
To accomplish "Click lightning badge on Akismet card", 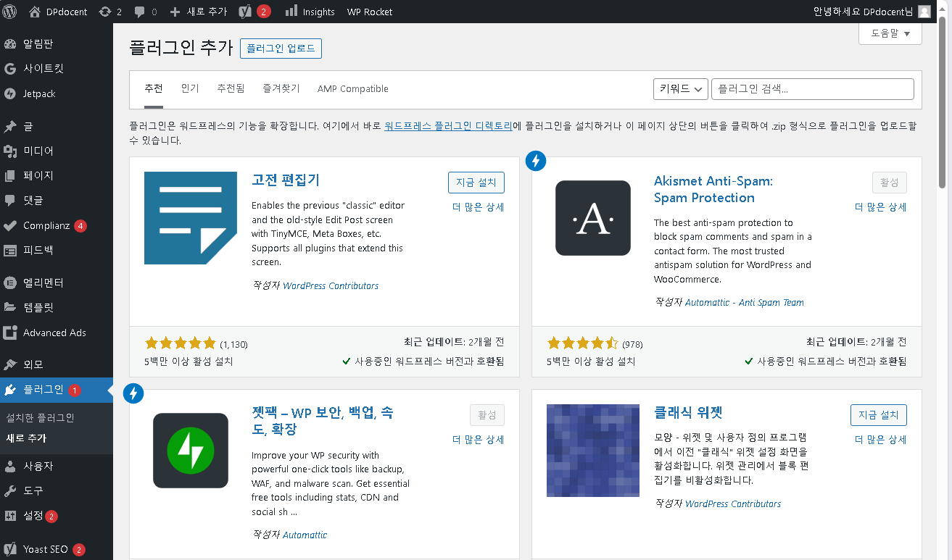I will (536, 161).
